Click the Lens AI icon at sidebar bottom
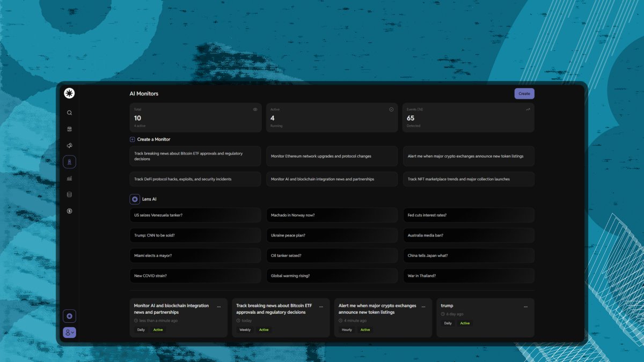 [69, 316]
